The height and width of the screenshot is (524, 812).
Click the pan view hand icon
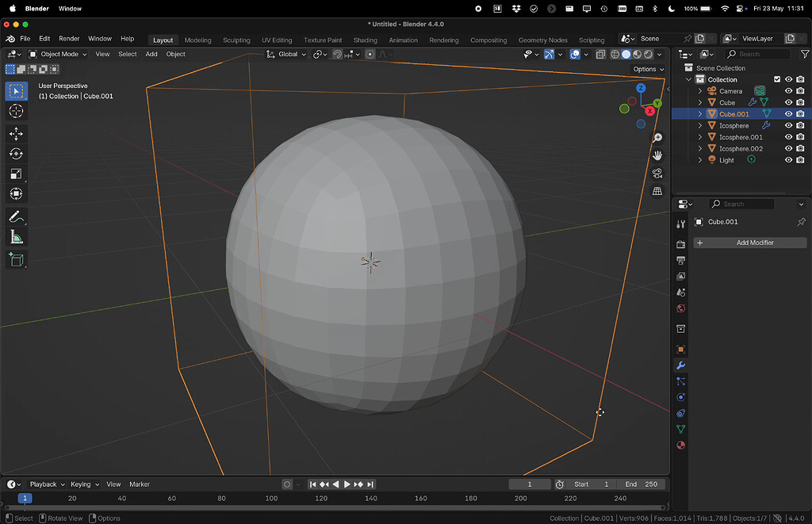(x=657, y=155)
